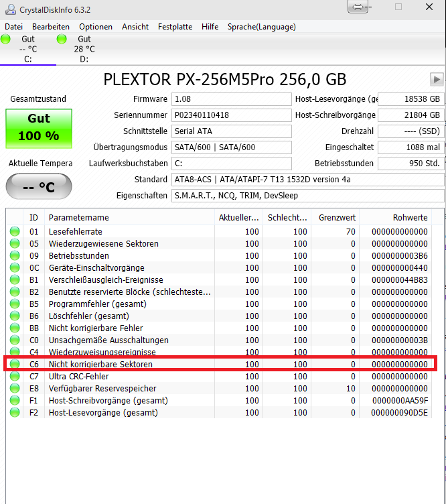Open the Hilfe menu
The width and height of the screenshot is (446, 504).
210,27
